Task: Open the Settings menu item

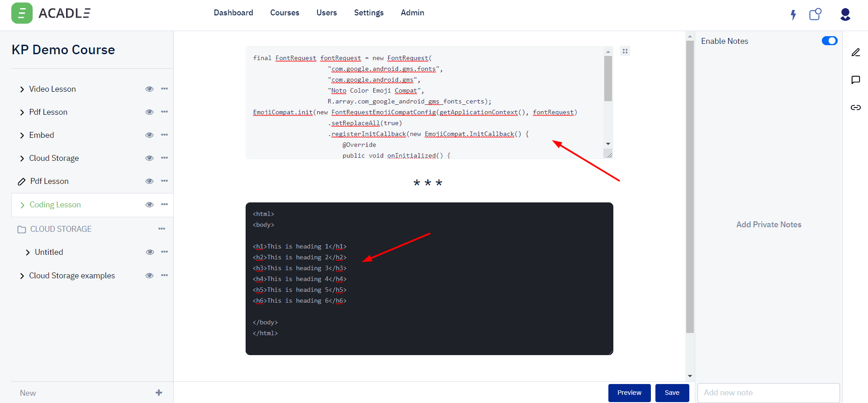Action: point(369,13)
